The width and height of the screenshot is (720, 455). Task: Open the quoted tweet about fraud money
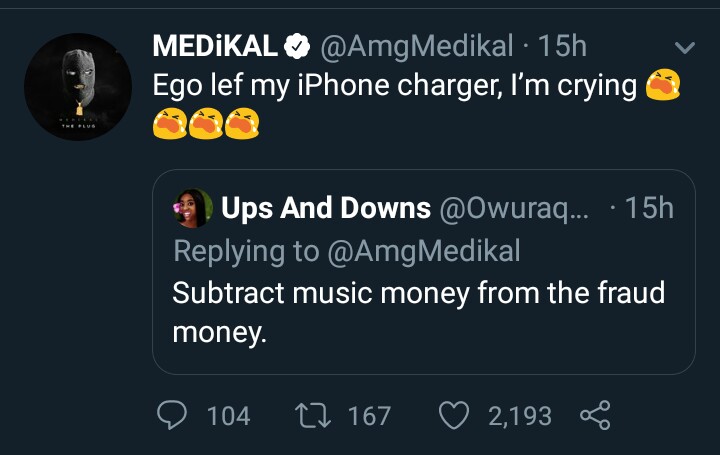[x=418, y=312]
